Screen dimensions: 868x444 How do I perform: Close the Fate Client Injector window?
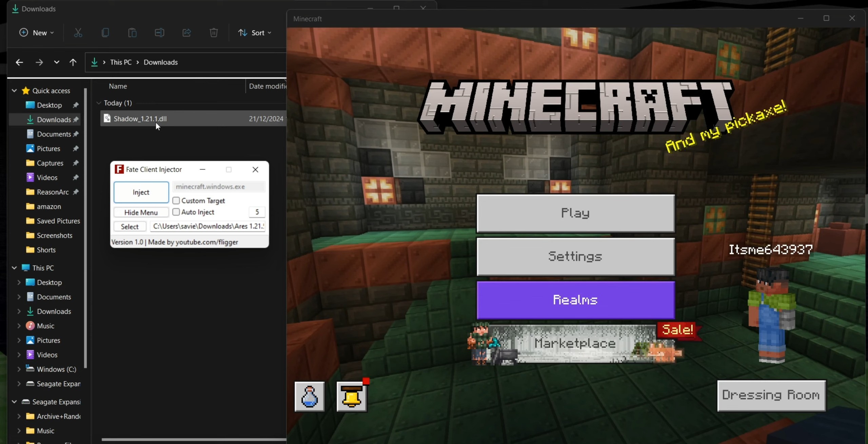255,169
